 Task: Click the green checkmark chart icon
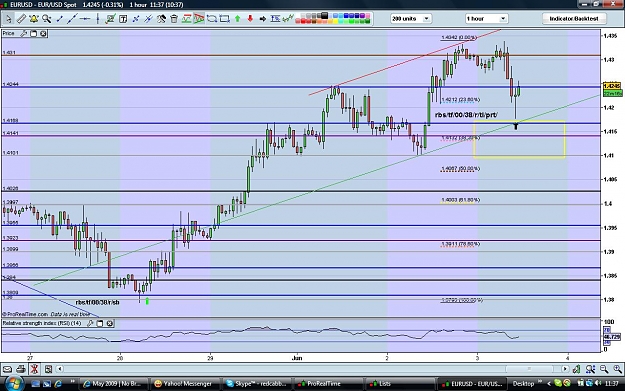coord(110,19)
